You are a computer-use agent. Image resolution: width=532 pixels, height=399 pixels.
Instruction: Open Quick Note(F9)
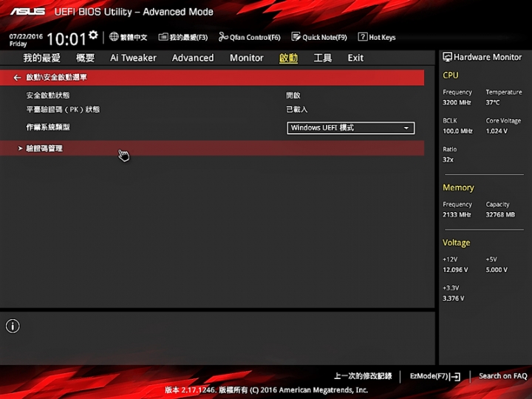[319, 37]
